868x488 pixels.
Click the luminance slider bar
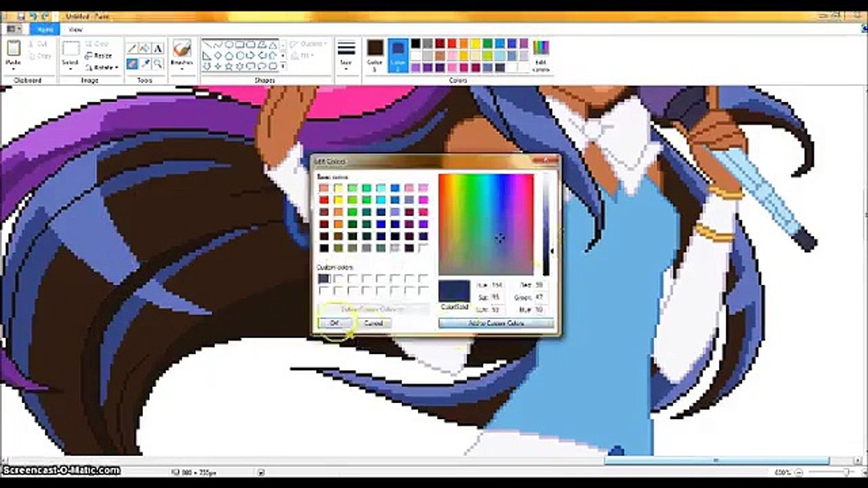(x=546, y=224)
